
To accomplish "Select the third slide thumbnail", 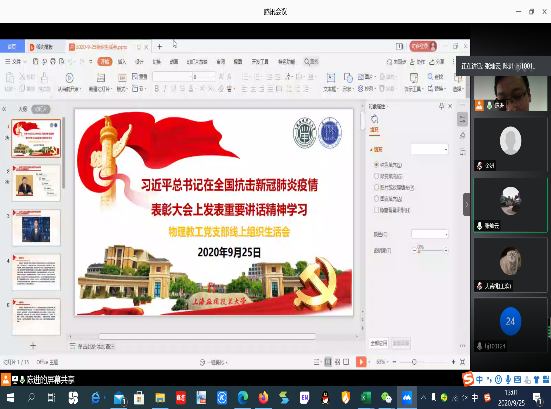I will point(36,228).
